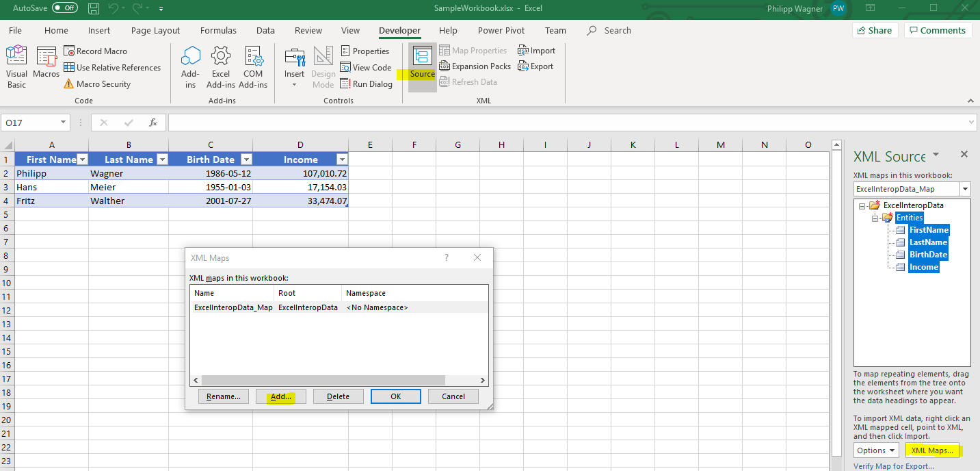Click the Insert Function fx icon
Viewport: 980px width, 471px height.
[x=153, y=123]
